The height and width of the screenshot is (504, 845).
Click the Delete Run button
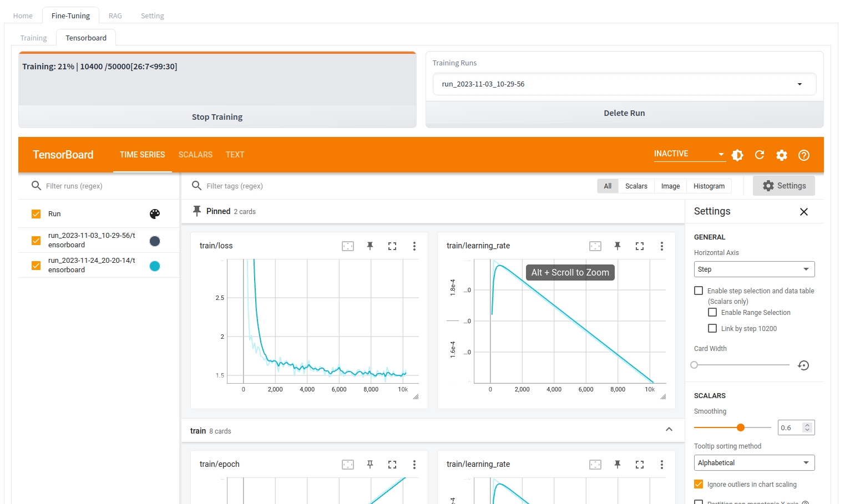click(x=624, y=113)
